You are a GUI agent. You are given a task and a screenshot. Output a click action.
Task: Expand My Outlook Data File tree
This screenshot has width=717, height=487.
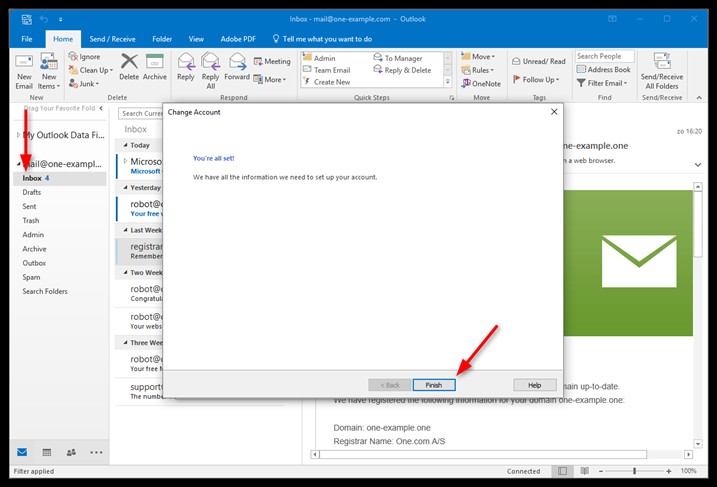click(x=18, y=135)
